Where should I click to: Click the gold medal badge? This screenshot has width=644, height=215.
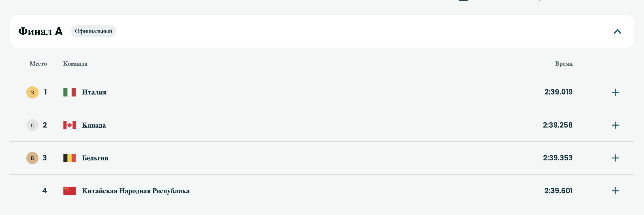tap(32, 93)
